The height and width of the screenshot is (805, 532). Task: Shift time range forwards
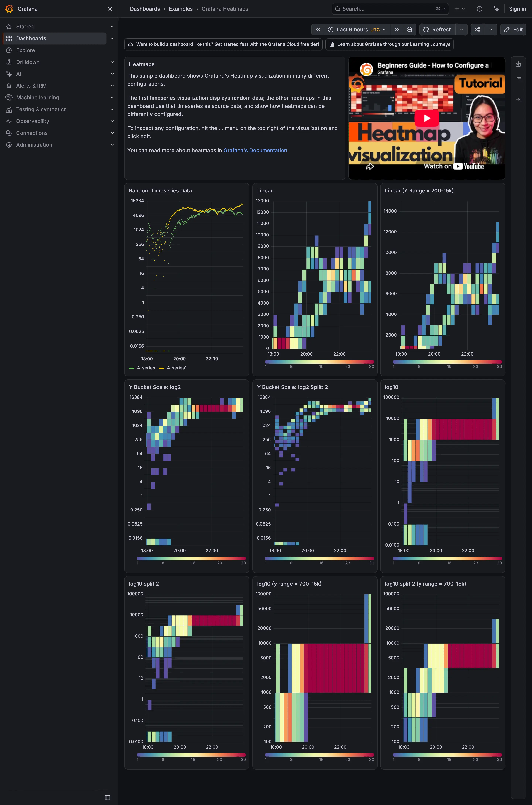[x=397, y=30]
